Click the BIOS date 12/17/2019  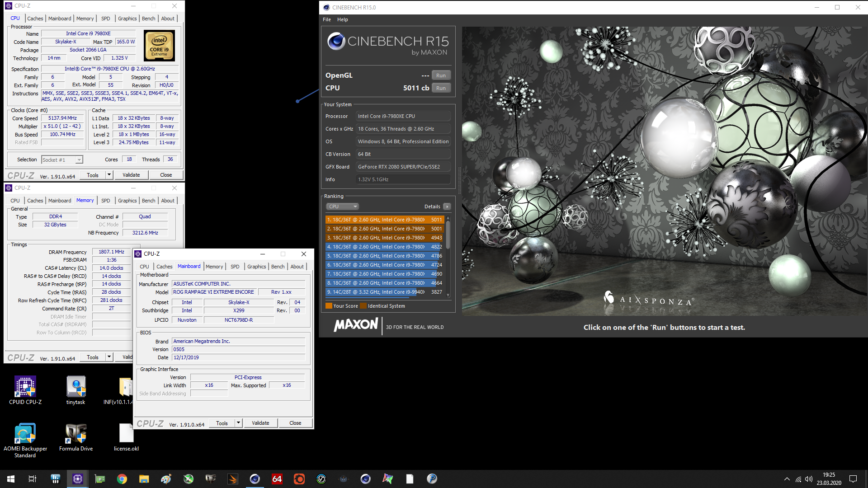(238, 357)
